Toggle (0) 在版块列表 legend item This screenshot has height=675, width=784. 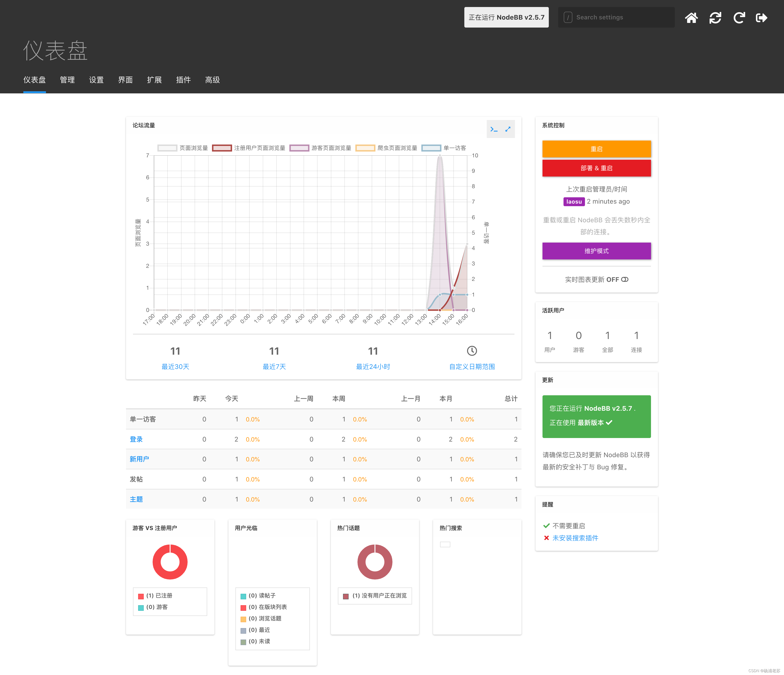264,607
